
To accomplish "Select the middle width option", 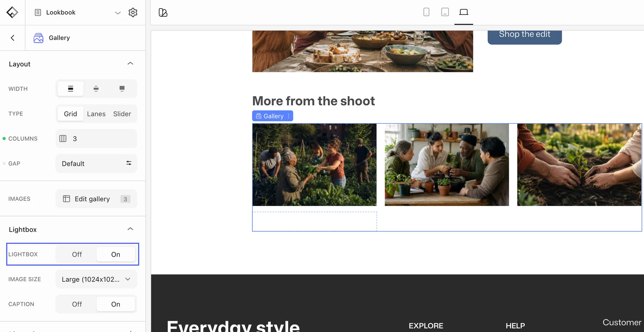I will (x=96, y=89).
